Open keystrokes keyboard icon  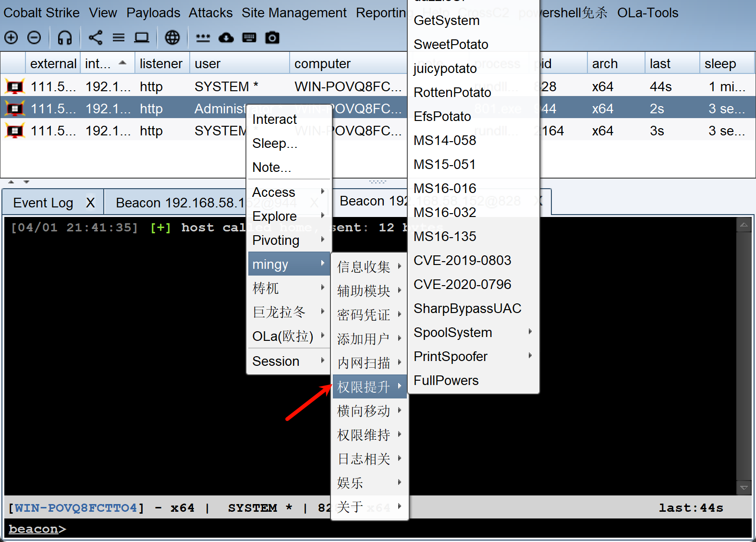(x=249, y=37)
